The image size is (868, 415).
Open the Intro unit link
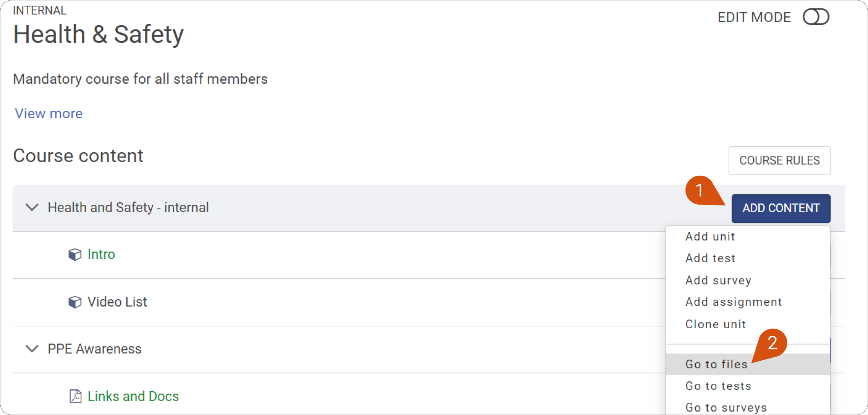coord(101,254)
